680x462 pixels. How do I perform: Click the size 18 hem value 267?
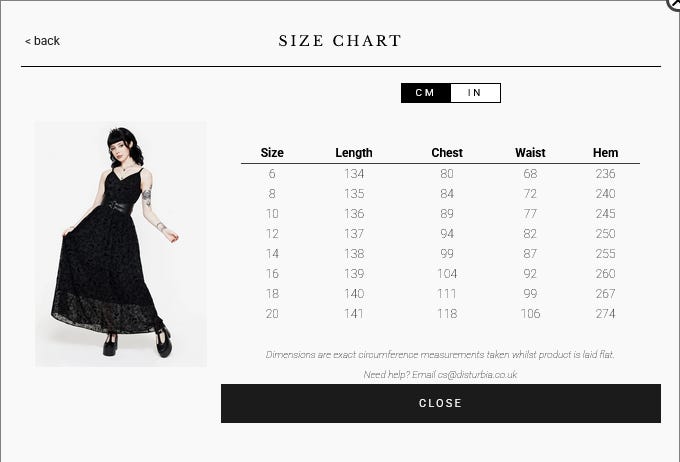click(605, 294)
